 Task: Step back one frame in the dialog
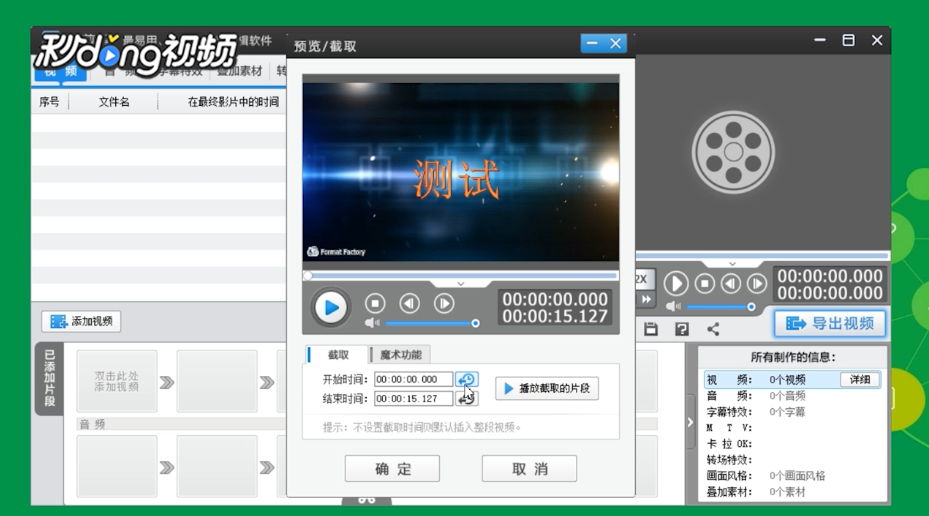[x=409, y=303]
